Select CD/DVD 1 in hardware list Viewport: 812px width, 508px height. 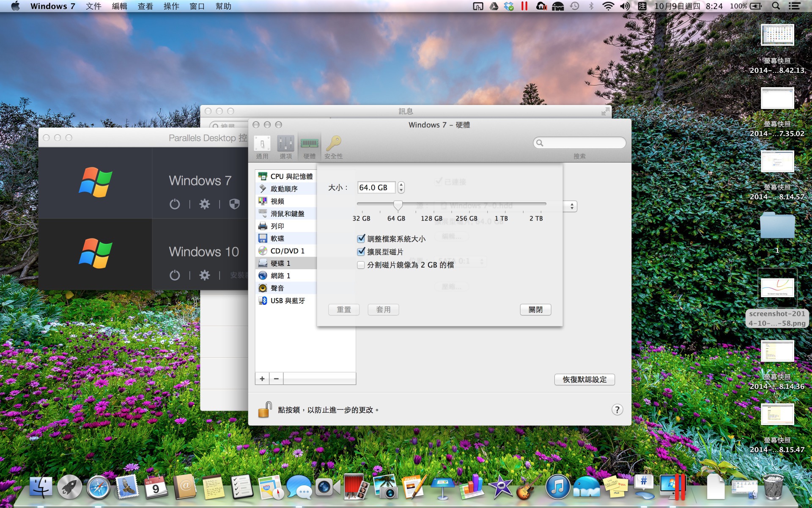(x=286, y=251)
